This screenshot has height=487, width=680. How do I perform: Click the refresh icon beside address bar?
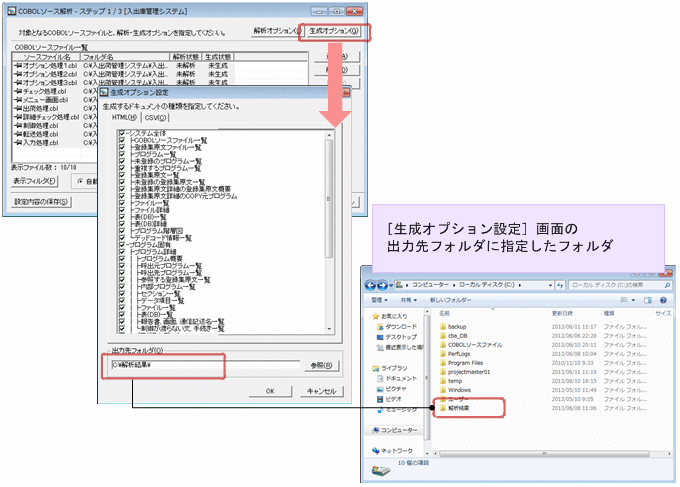pyautogui.click(x=560, y=285)
